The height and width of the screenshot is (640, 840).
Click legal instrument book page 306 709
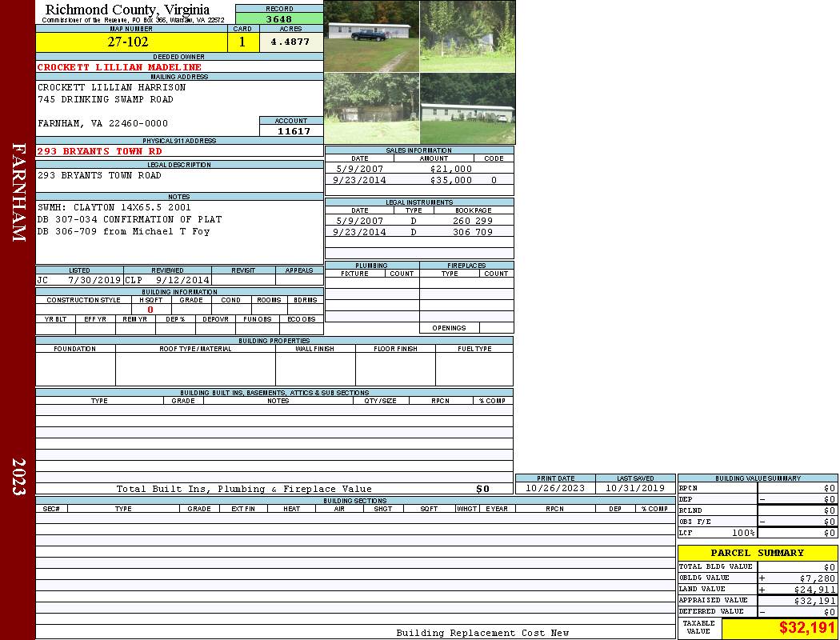pos(473,232)
